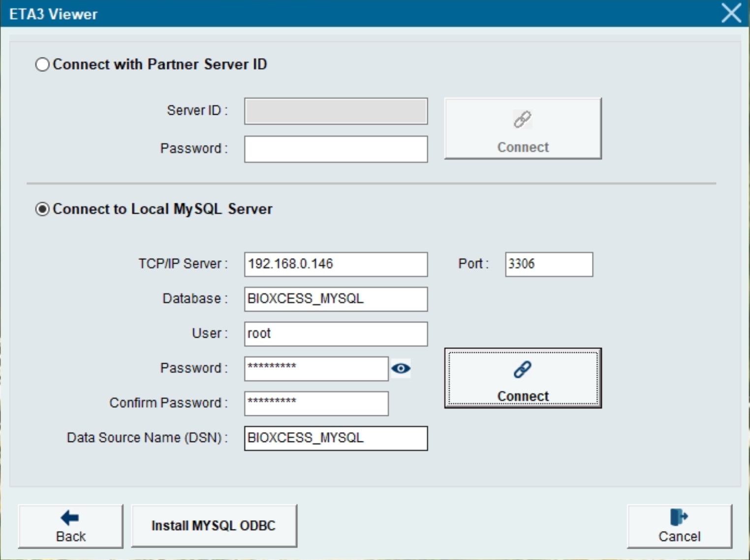Click the greyed-out Server ID field
The width and height of the screenshot is (750, 560).
[x=336, y=111]
